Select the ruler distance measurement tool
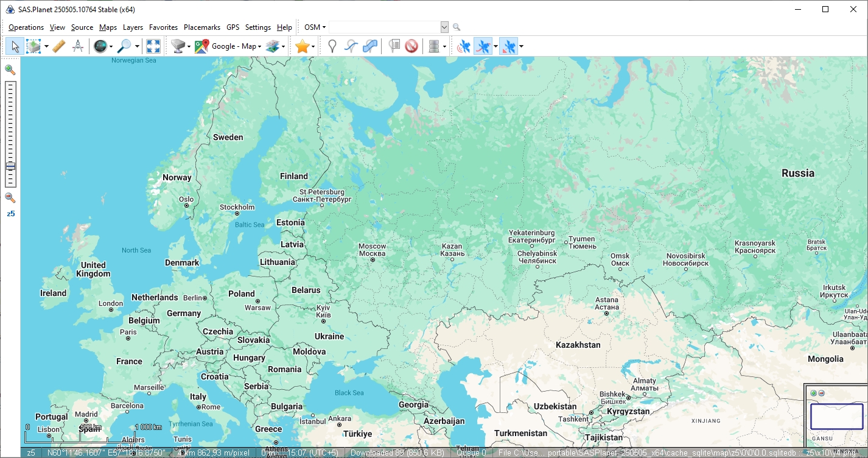868x458 pixels. pos(58,46)
